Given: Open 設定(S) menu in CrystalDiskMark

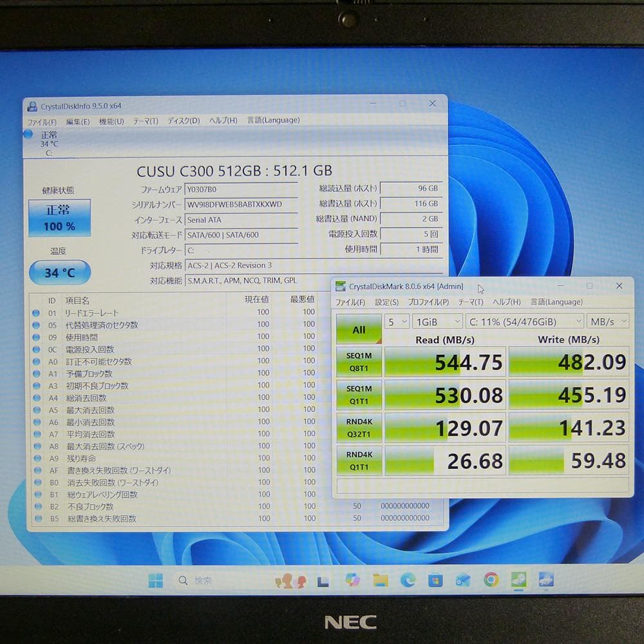Looking at the screenshot, I should [386, 302].
